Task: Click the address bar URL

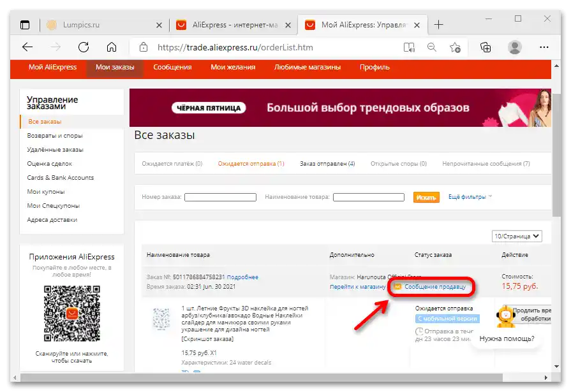Action: tap(235, 47)
